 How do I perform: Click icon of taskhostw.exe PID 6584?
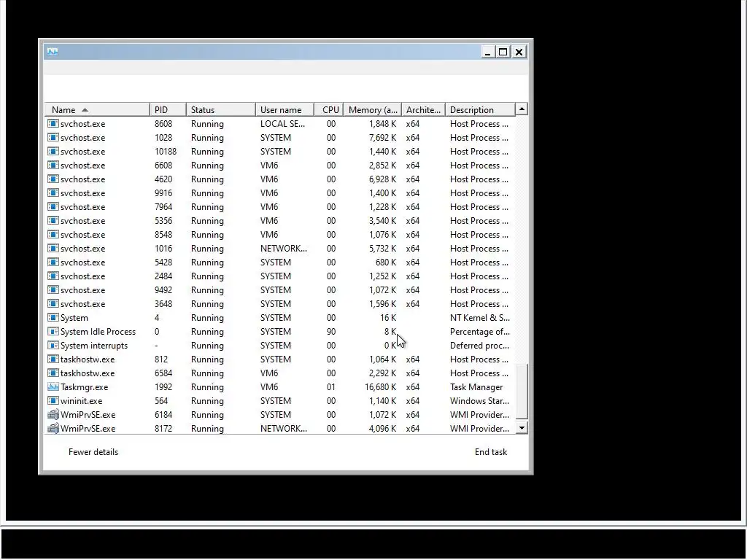tap(53, 373)
